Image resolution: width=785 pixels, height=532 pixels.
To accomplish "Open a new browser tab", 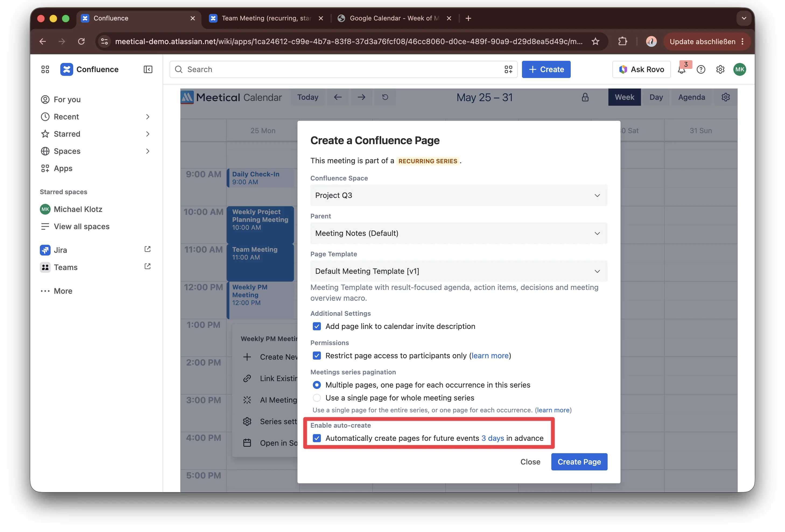I will pos(468,18).
